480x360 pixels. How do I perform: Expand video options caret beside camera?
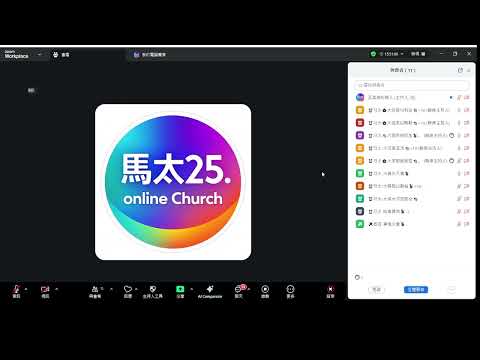click(56, 289)
